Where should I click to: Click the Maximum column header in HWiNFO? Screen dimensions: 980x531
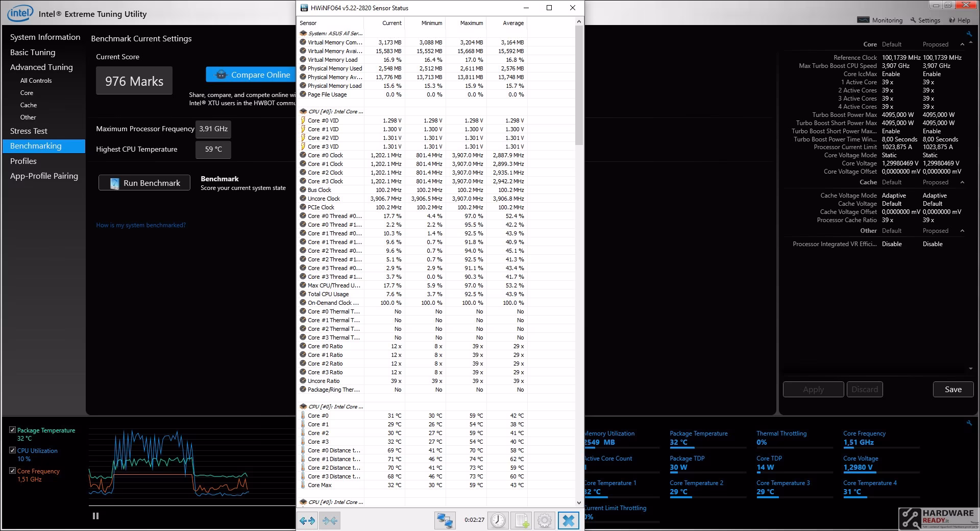click(465, 23)
